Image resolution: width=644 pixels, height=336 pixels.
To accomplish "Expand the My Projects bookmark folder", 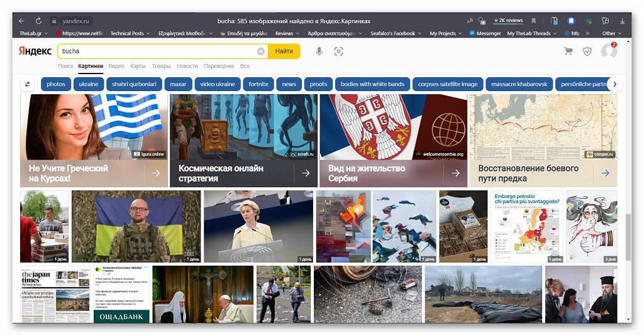I will click(x=446, y=33).
